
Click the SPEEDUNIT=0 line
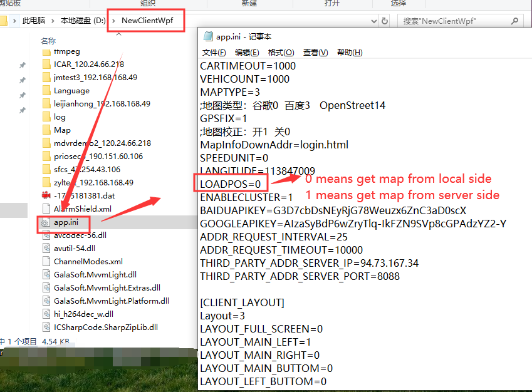[x=234, y=158]
